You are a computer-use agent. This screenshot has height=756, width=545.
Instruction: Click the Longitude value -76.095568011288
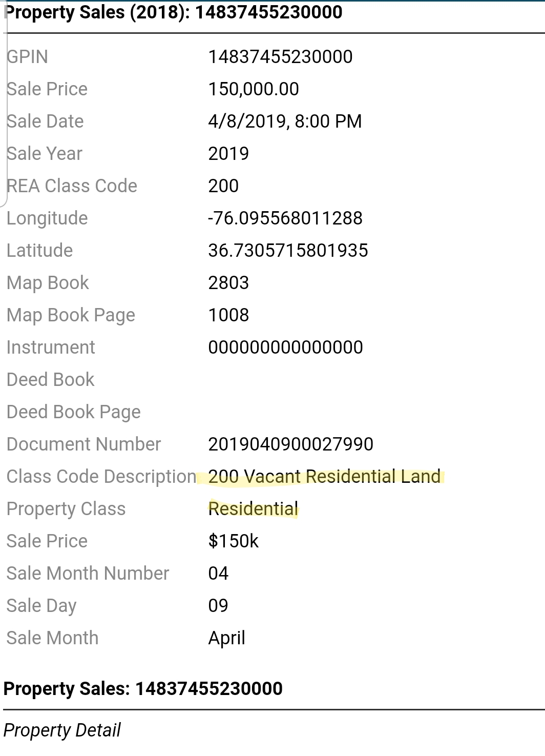tap(285, 218)
